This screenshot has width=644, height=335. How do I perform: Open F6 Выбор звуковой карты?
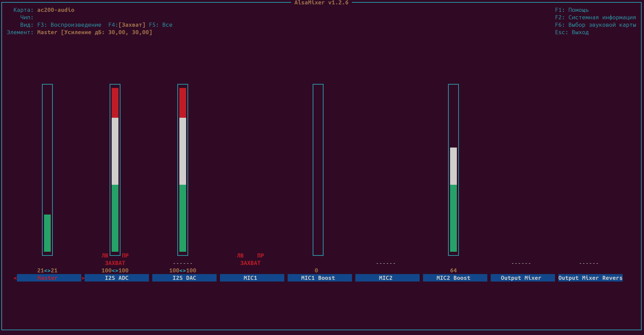click(x=596, y=25)
